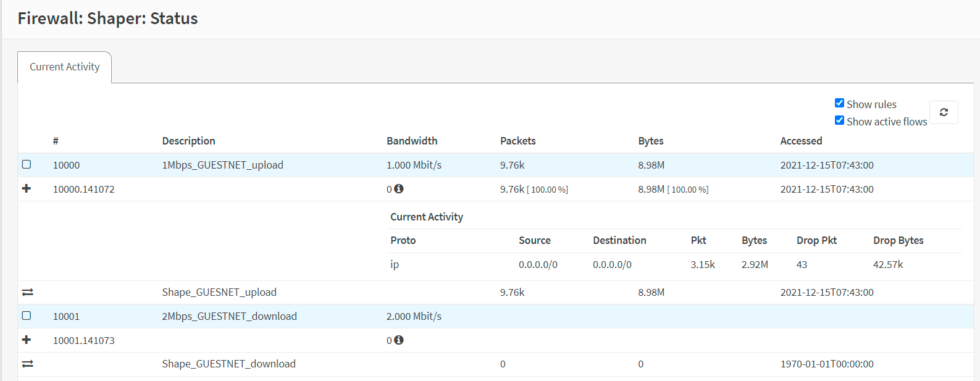Open the Current Activity tab
The width and height of the screenshot is (980, 381).
[x=64, y=67]
